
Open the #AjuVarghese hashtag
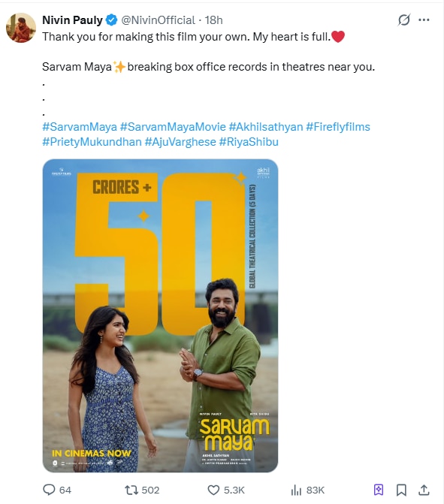[180, 142]
